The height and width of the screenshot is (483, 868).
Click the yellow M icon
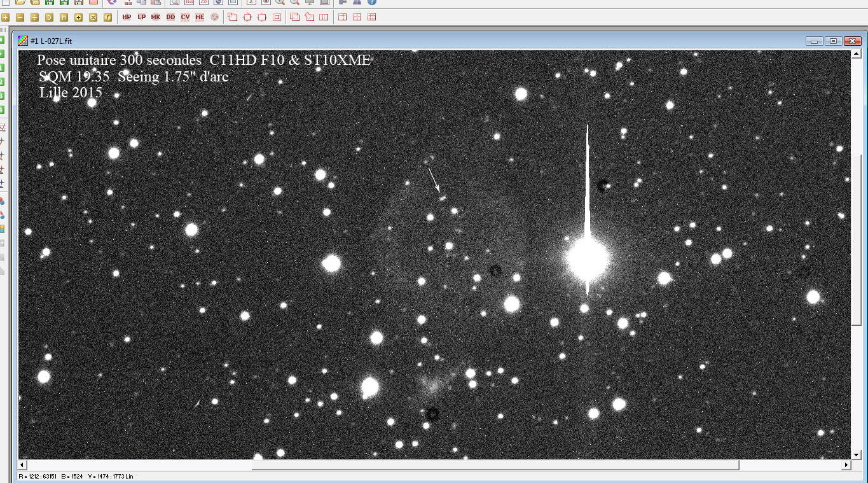64,17
